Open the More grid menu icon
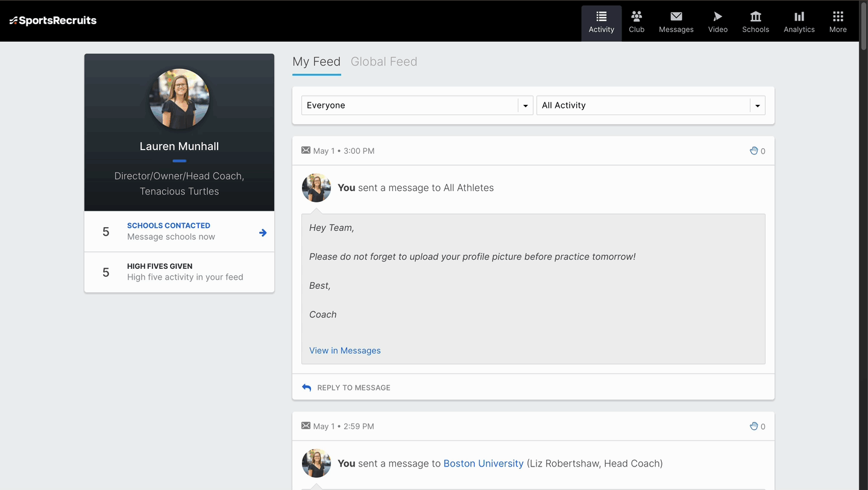The height and width of the screenshot is (490, 868). coord(838,16)
